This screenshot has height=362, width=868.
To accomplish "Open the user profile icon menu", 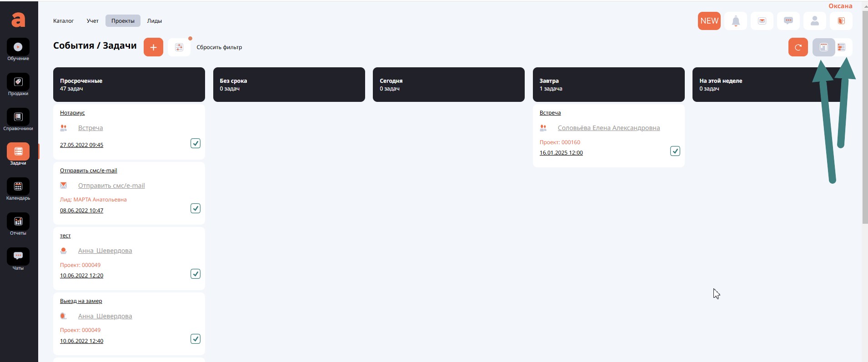I will (815, 21).
